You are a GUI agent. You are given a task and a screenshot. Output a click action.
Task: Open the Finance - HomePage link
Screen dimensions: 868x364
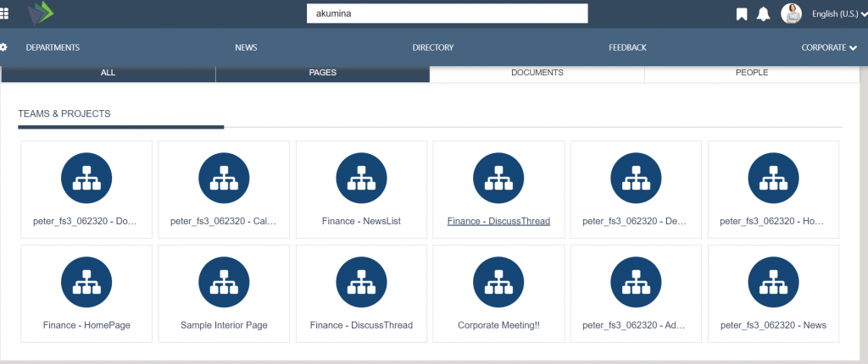tap(86, 325)
